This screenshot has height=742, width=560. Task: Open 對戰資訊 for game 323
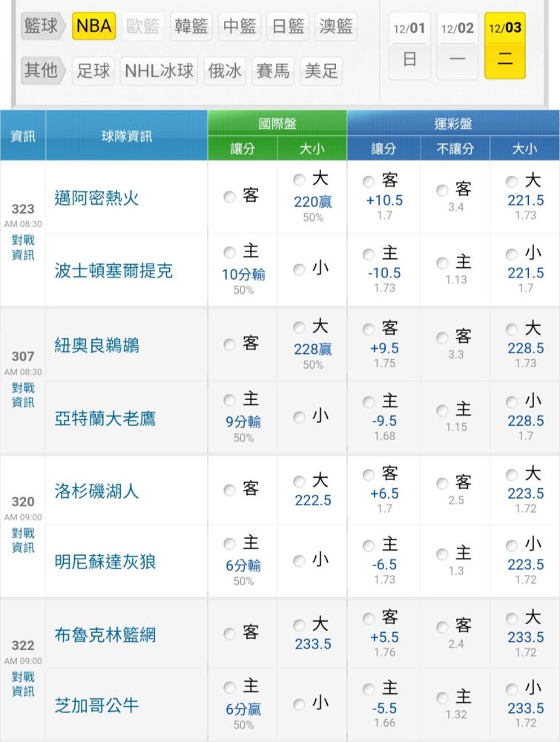coord(23,248)
